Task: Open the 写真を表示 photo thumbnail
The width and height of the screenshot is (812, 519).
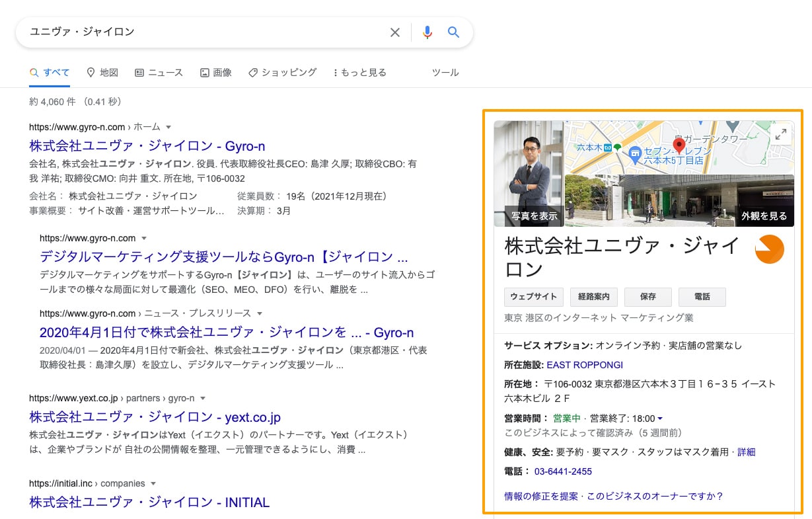Action: (529, 173)
